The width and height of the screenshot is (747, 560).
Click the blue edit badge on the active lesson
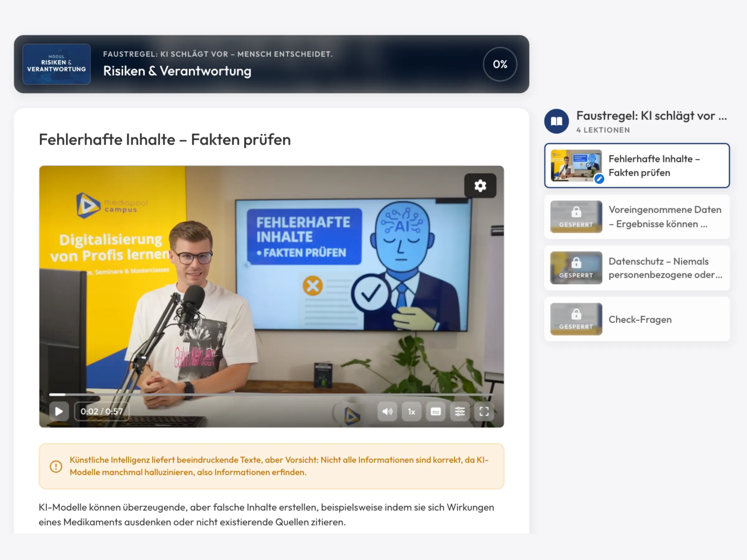point(599,180)
